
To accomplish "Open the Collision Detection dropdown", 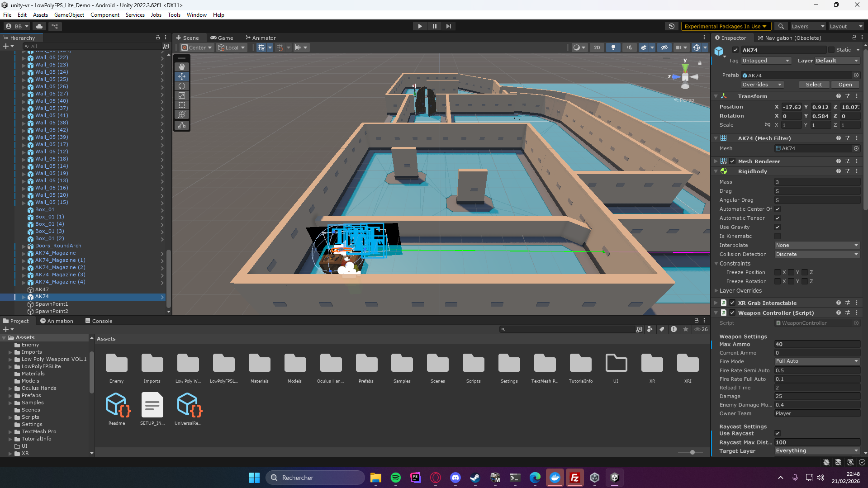I will [x=817, y=254].
